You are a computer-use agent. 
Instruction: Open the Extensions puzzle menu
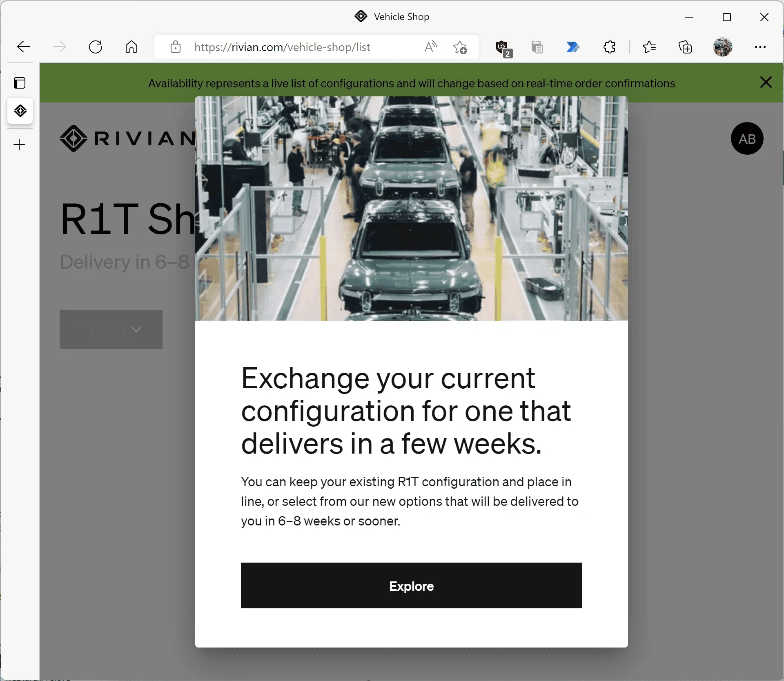point(609,47)
